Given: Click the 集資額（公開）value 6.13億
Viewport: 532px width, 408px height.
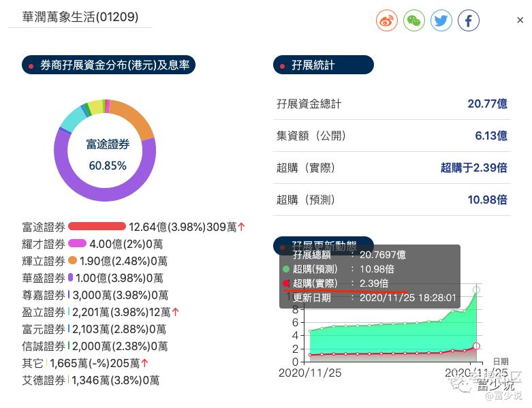Looking at the screenshot, I should 491,136.
